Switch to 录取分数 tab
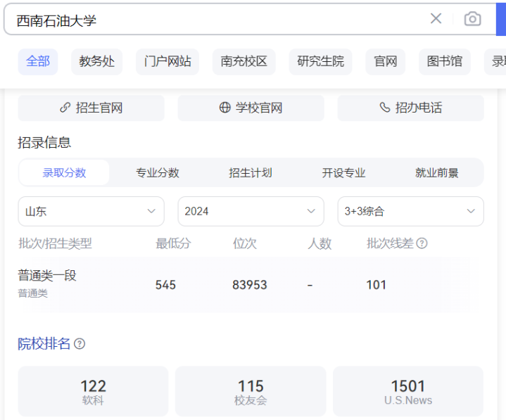The image size is (506, 420). coord(64,172)
